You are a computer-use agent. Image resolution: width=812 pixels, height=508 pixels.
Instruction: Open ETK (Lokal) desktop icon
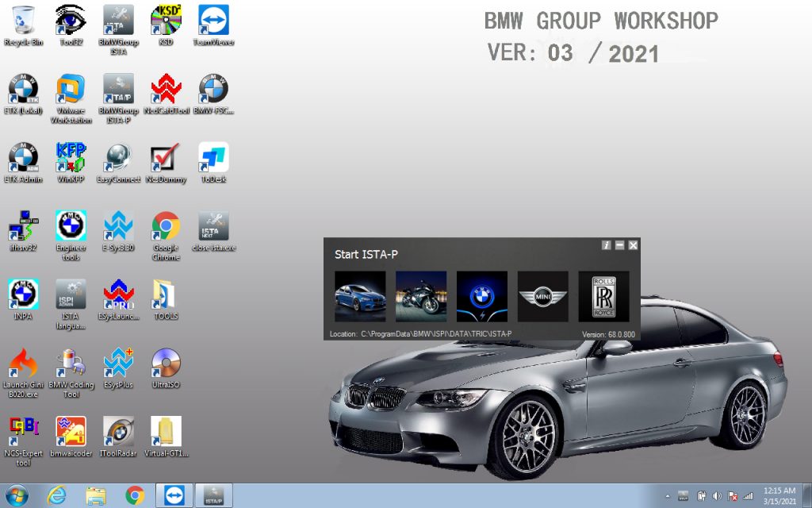point(23,94)
